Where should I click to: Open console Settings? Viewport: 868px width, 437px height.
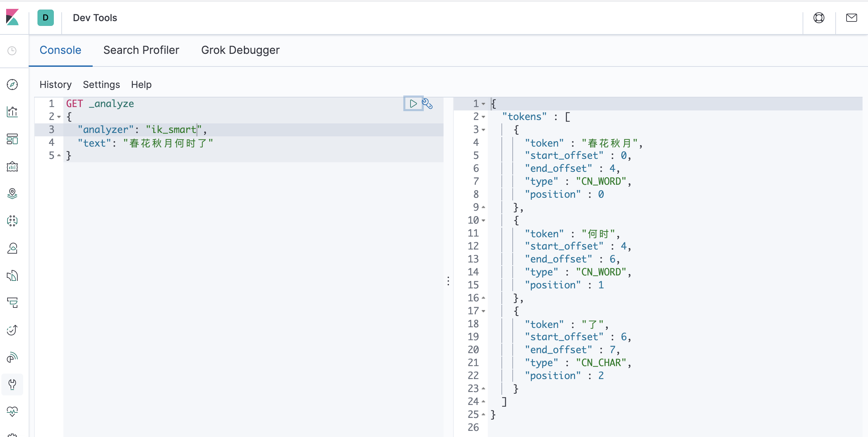[101, 85]
